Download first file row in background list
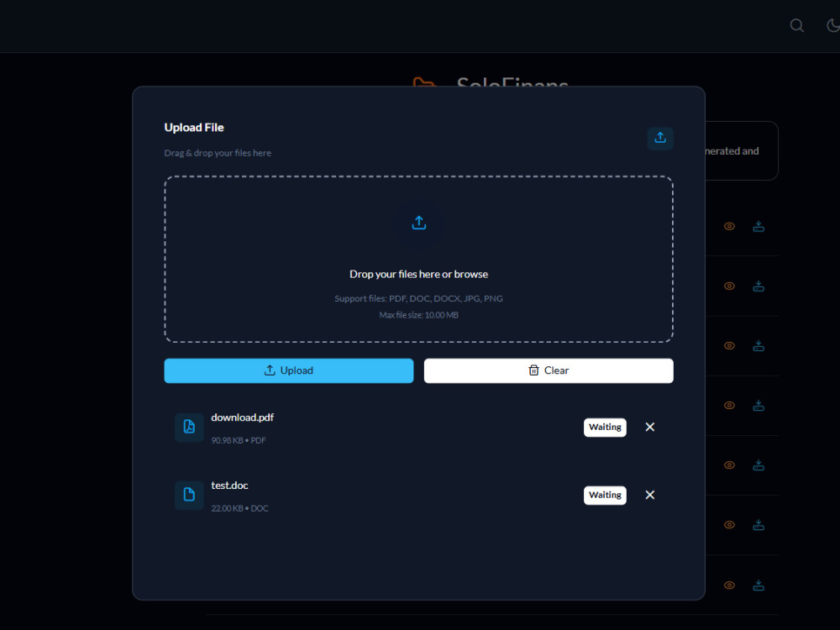 (x=759, y=226)
